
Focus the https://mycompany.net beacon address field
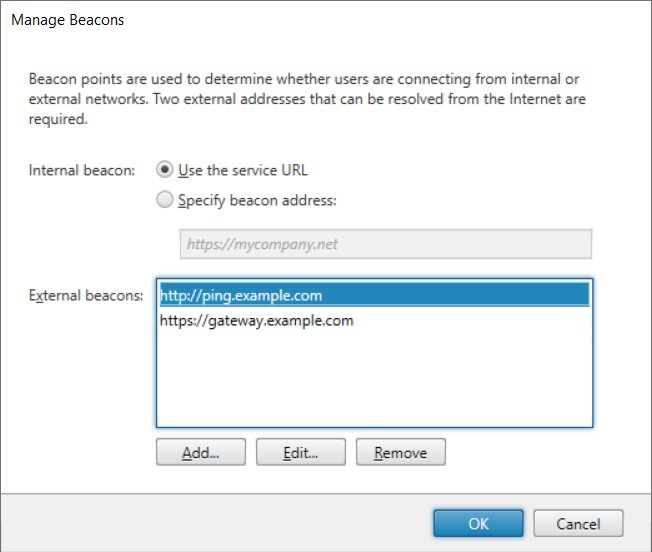tap(386, 244)
